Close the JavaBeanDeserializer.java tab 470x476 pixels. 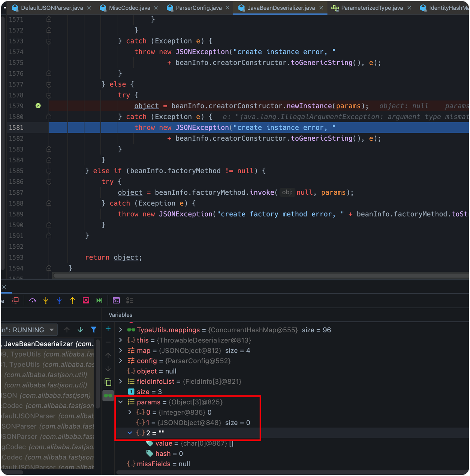(321, 8)
